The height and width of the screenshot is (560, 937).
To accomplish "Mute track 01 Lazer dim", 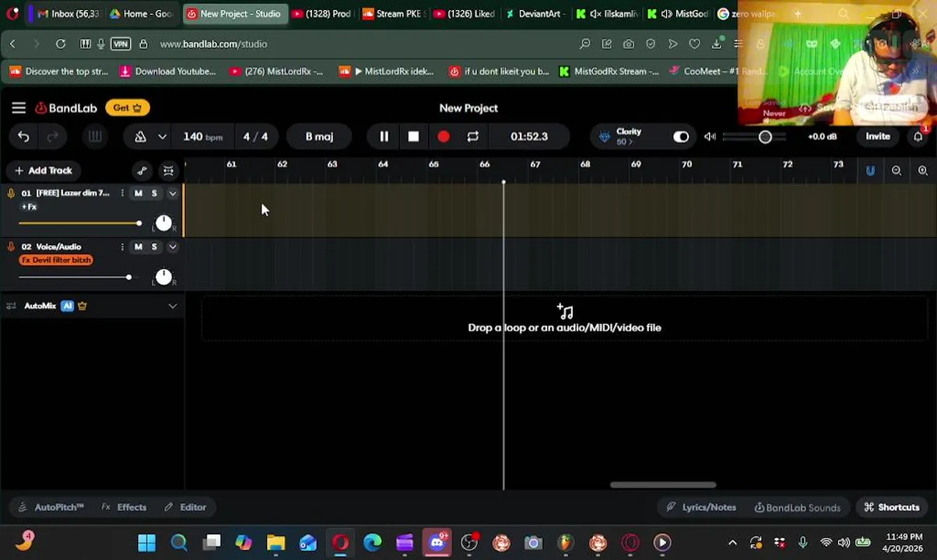I will pyautogui.click(x=138, y=193).
